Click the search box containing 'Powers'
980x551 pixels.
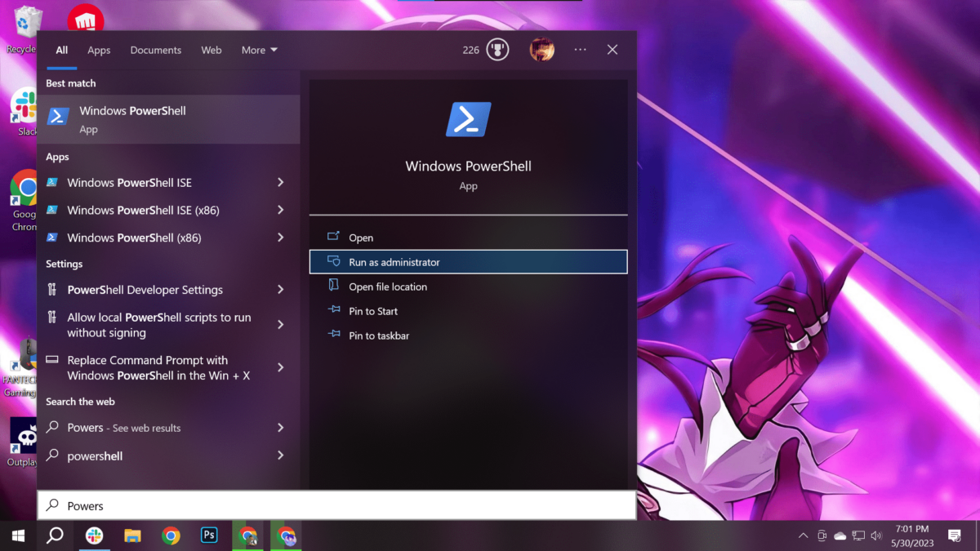pos(336,505)
